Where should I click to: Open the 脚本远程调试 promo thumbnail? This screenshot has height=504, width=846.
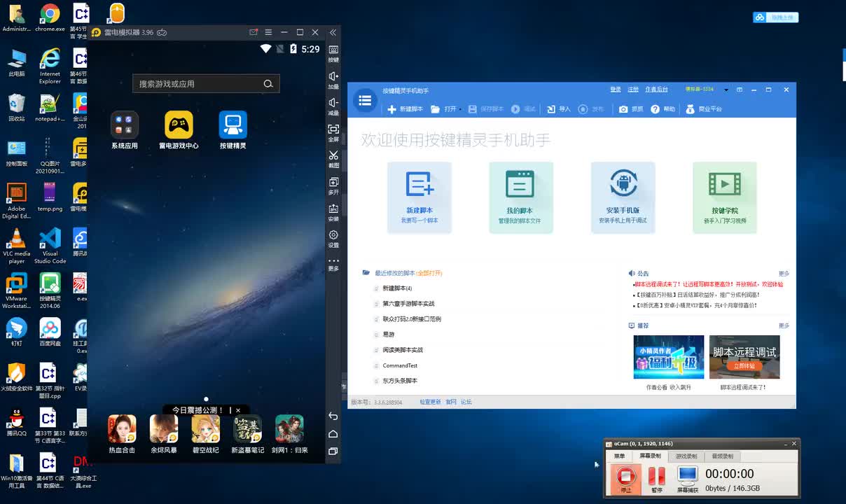(x=744, y=357)
